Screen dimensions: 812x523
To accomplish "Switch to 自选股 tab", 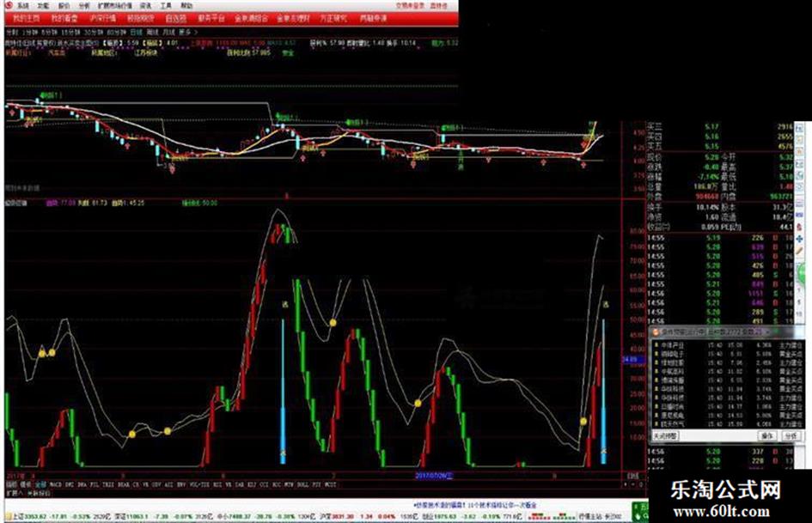I will click(175, 19).
